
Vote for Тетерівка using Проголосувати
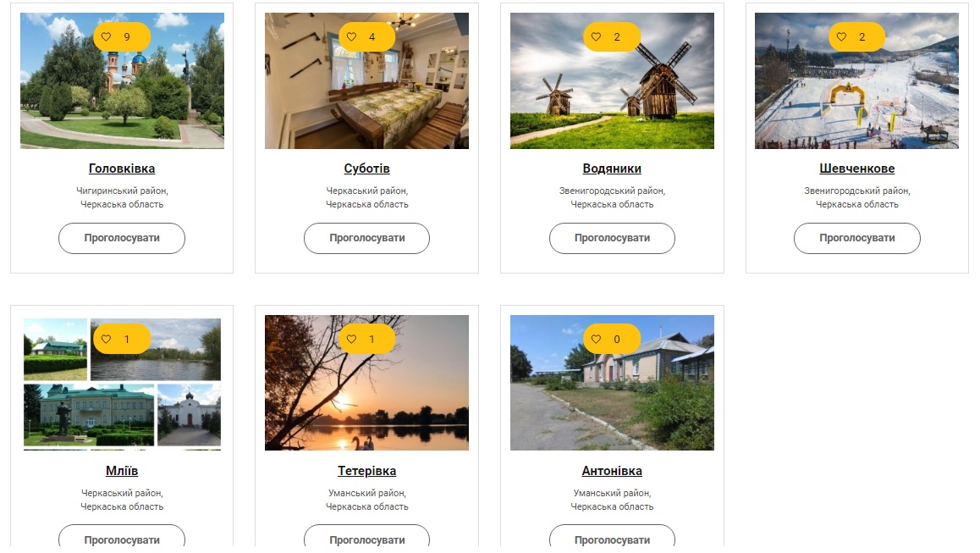(x=367, y=538)
